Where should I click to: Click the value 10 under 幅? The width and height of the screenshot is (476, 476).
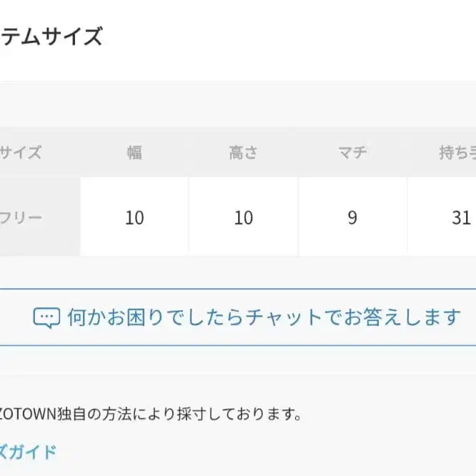(134, 217)
